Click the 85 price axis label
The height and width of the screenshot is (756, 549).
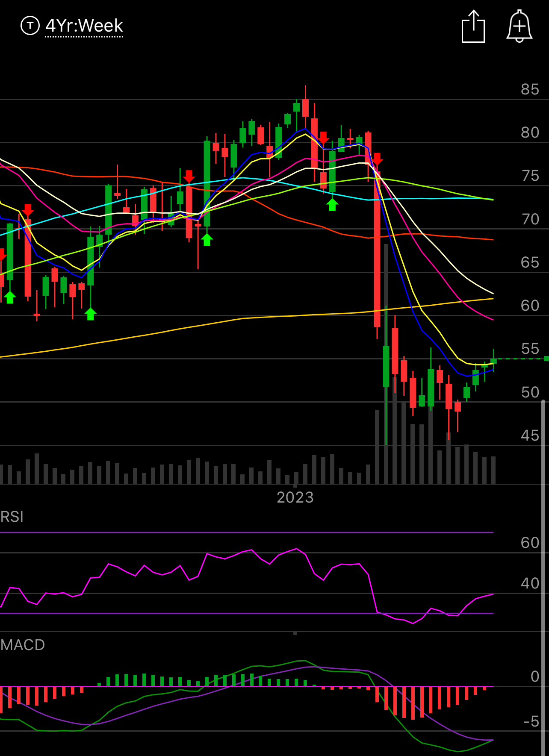[x=530, y=89]
